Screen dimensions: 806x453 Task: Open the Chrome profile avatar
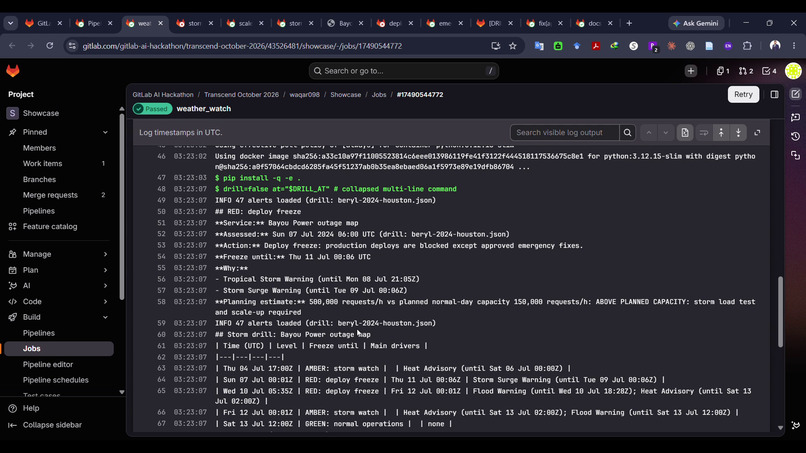coord(775,46)
